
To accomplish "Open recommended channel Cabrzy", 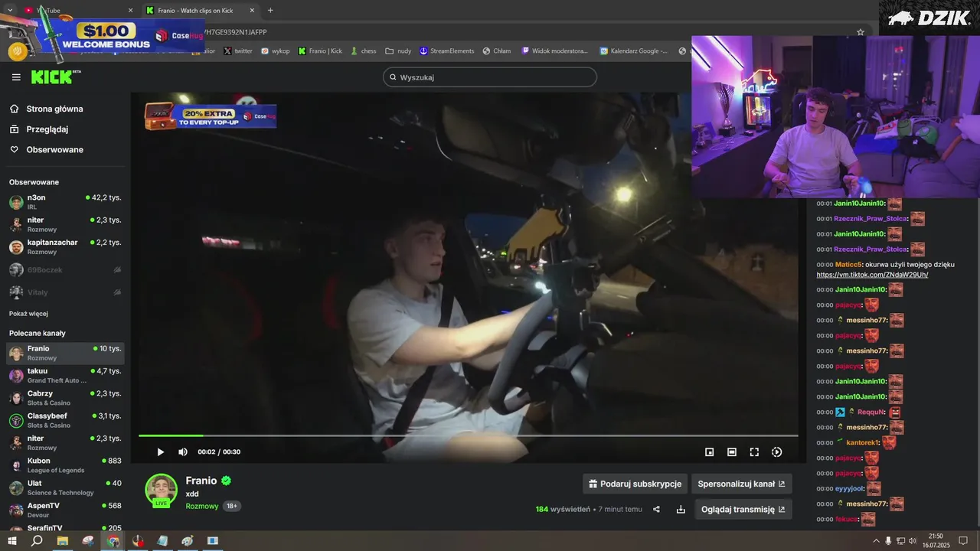I will [x=65, y=398].
